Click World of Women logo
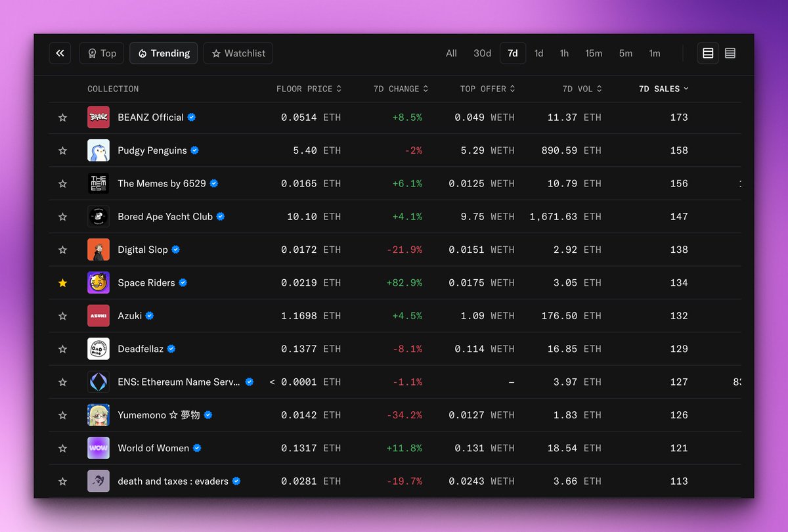 click(98, 448)
